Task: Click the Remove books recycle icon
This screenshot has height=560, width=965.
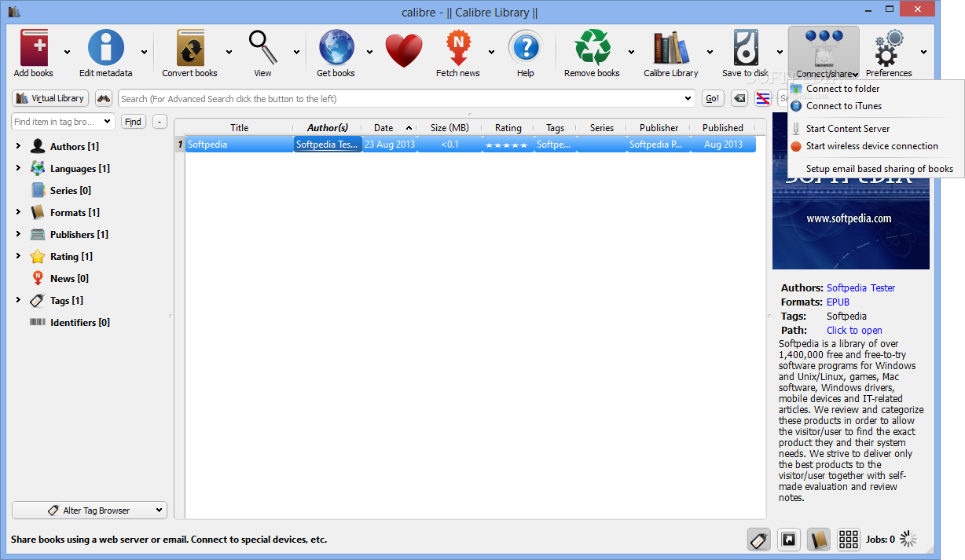Action: click(592, 49)
